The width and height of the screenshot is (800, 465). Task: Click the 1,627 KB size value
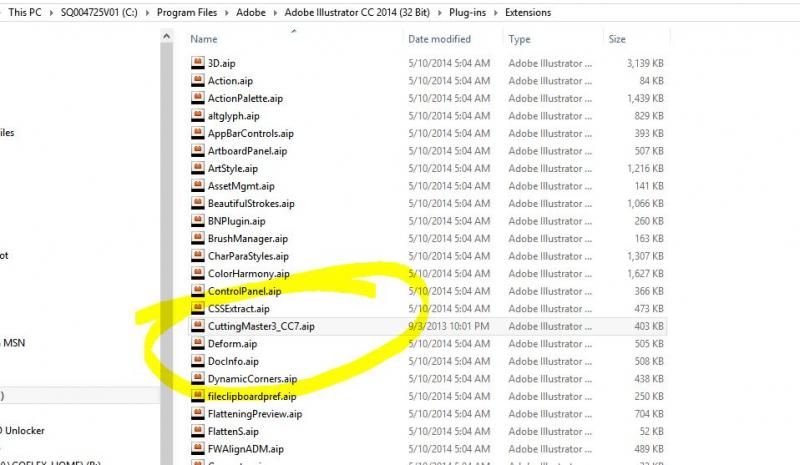tap(645, 273)
